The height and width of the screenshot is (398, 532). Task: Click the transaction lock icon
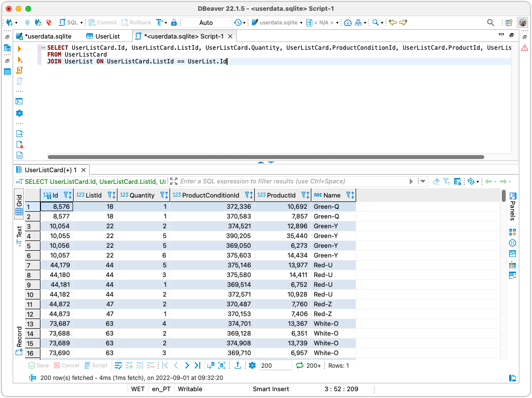[174, 23]
